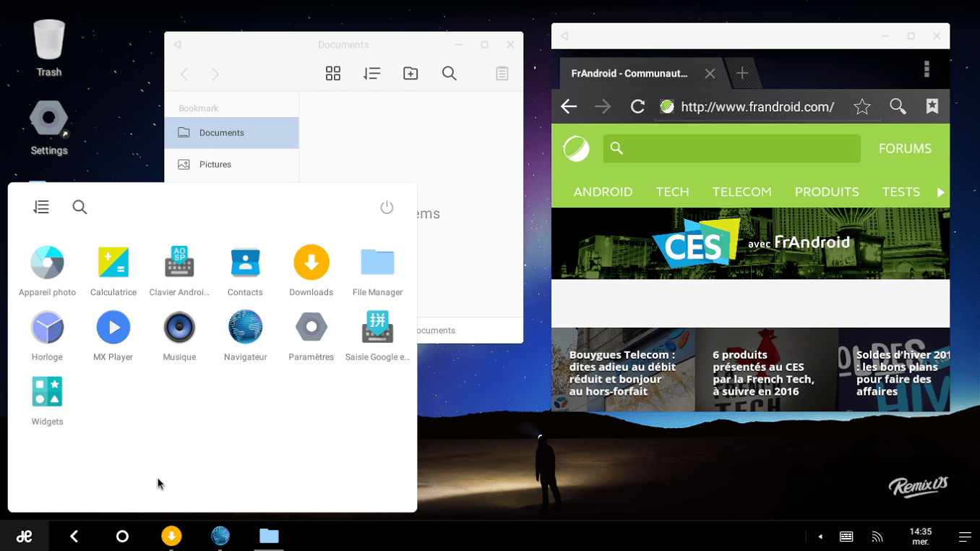Image resolution: width=980 pixels, height=551 pixels.
Task: Select the TELECOM menu on FrAndroid
Action: (x=742, y=192)
